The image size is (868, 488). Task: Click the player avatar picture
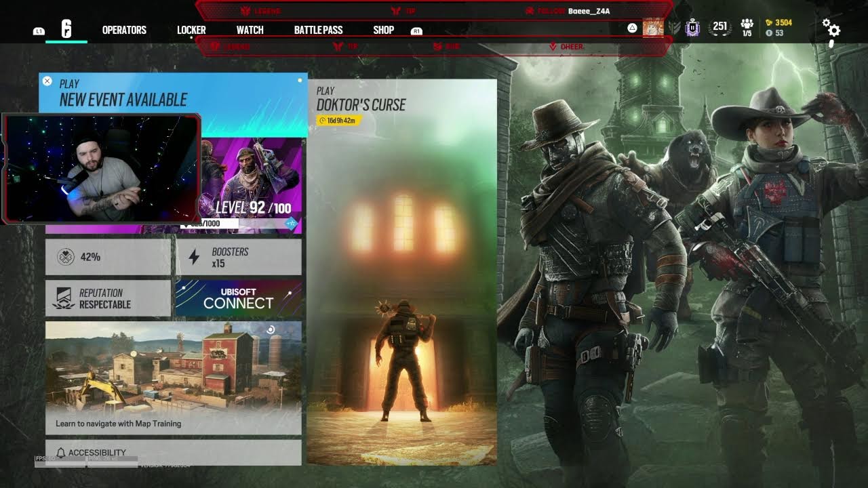coord(653,27)
